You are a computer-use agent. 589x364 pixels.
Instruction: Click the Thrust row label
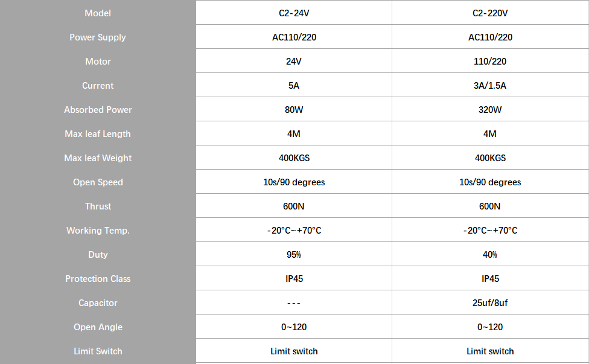(98, 206)
